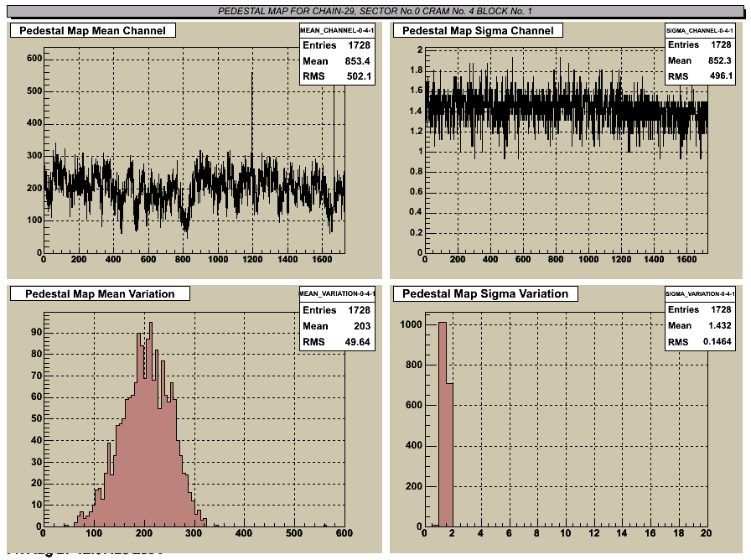
Task: Click x-axis label 12 in Sigma Variation plot
Action: [594, 532]
